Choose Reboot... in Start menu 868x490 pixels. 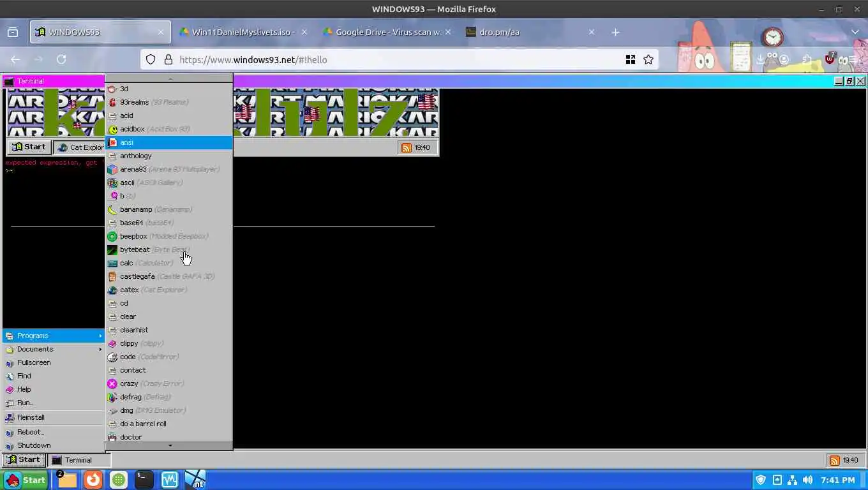tap(54, 432)
